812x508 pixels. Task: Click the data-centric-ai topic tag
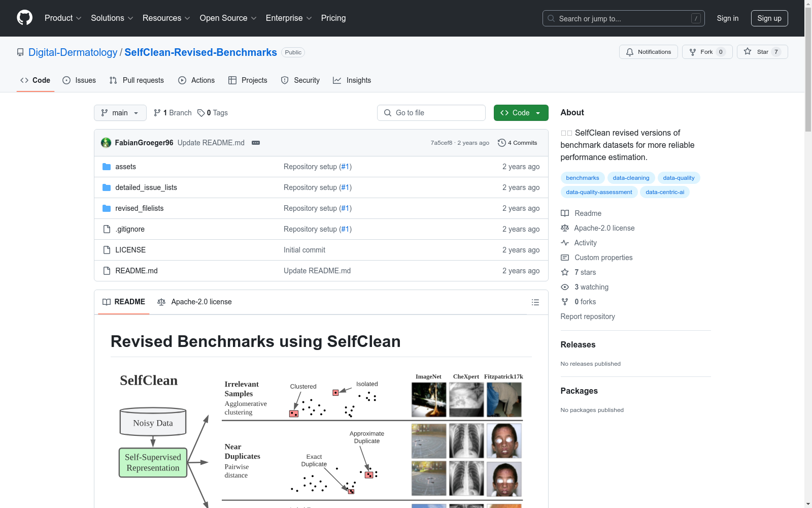click(665, 192)
